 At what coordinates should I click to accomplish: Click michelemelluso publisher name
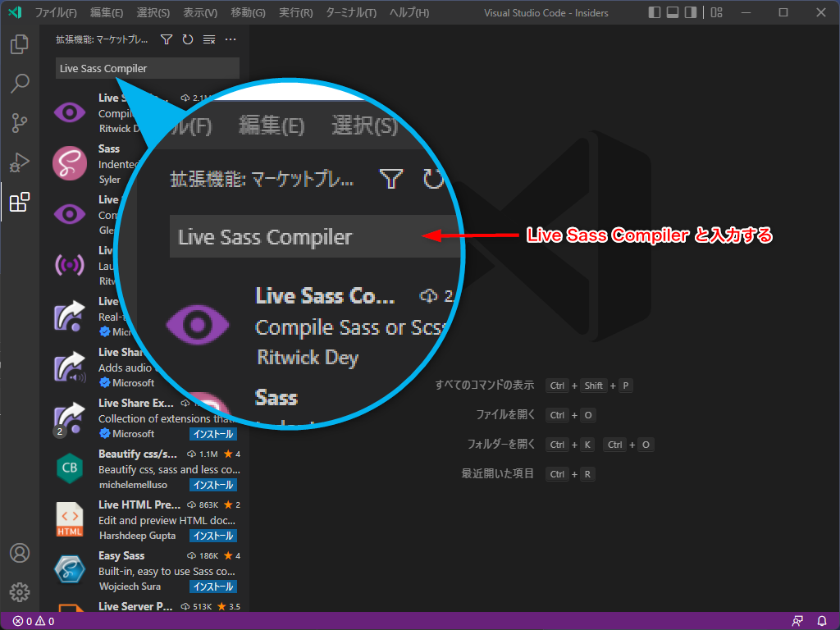point(133,485)
